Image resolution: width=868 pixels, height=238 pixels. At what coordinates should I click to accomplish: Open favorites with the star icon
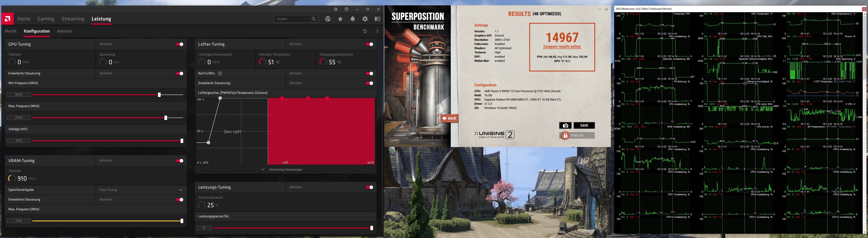[340, 19]
